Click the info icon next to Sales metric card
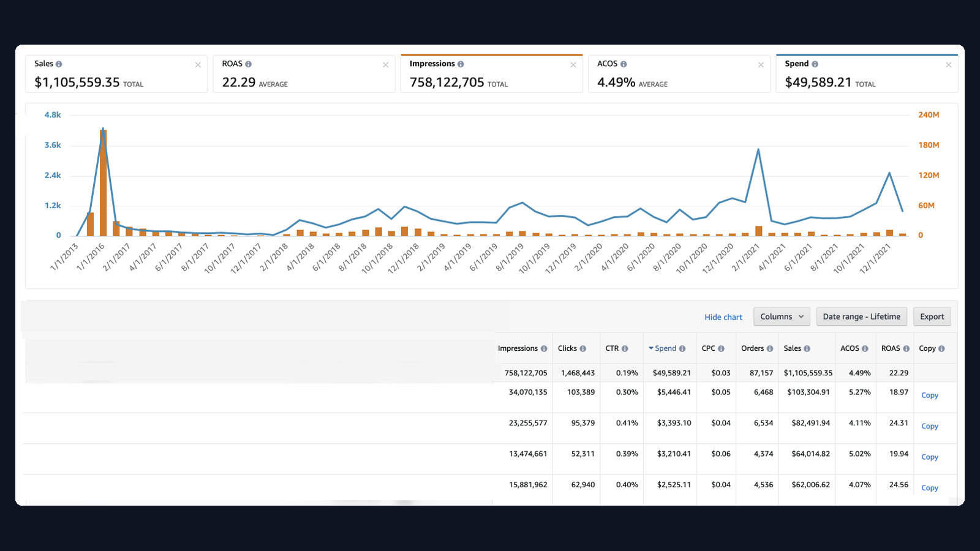 (x=59, y=64)
